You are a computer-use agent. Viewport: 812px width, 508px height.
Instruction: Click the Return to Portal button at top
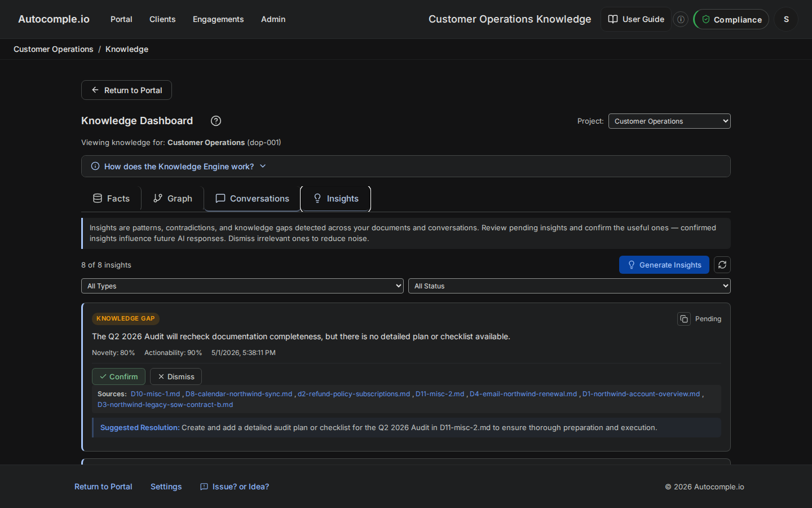tap(126, 90)
